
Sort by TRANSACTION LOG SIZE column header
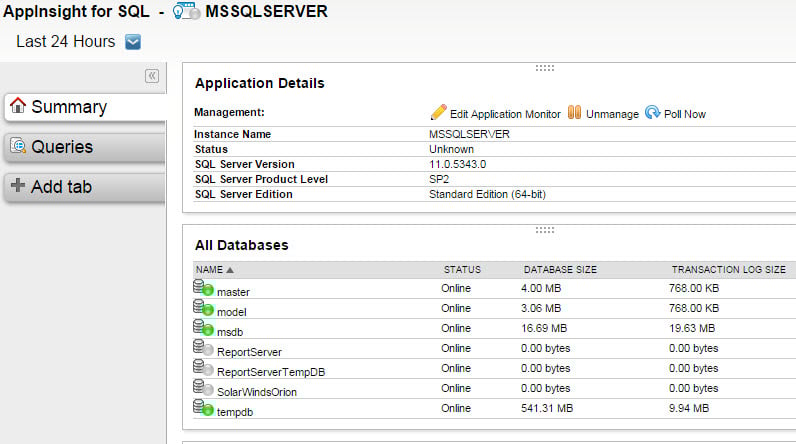coord(728,270)
